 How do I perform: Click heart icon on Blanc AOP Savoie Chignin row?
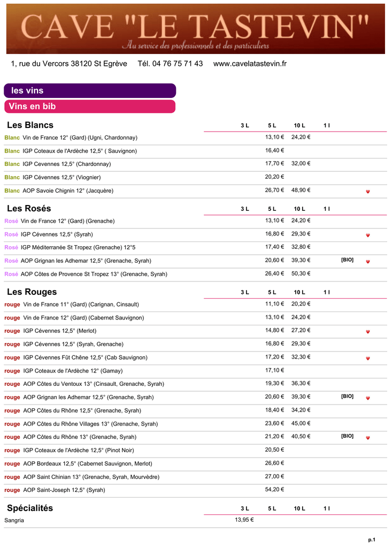point(367,192)
